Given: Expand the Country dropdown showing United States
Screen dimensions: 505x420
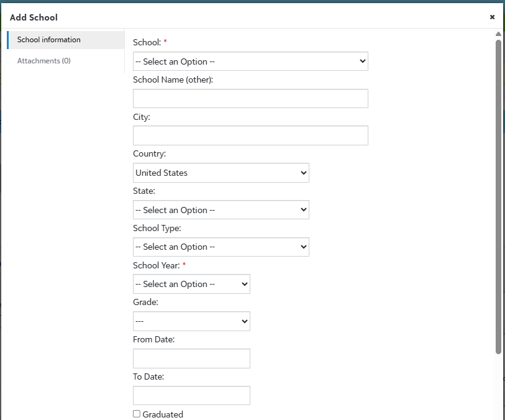Looking at the screenshot, I should pyautogui.click(x=221, y=173).
